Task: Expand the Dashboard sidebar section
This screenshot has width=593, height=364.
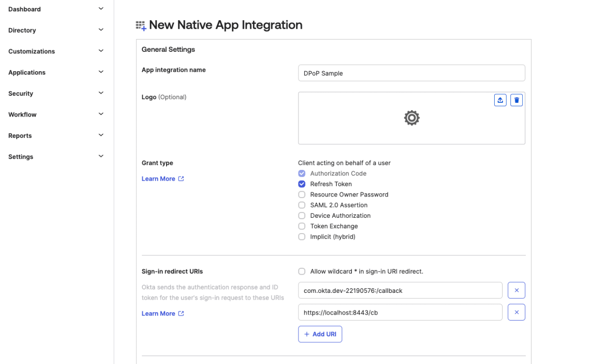Action: coord(101,9)
